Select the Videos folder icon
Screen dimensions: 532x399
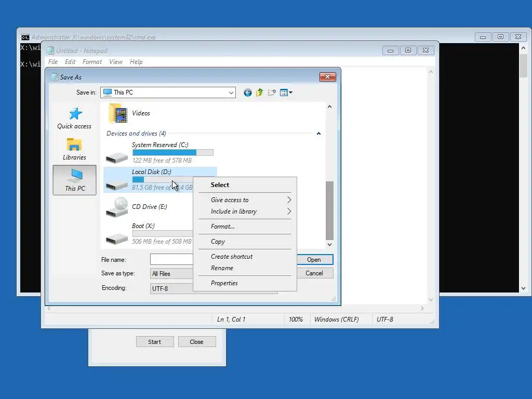pos(118,113)
